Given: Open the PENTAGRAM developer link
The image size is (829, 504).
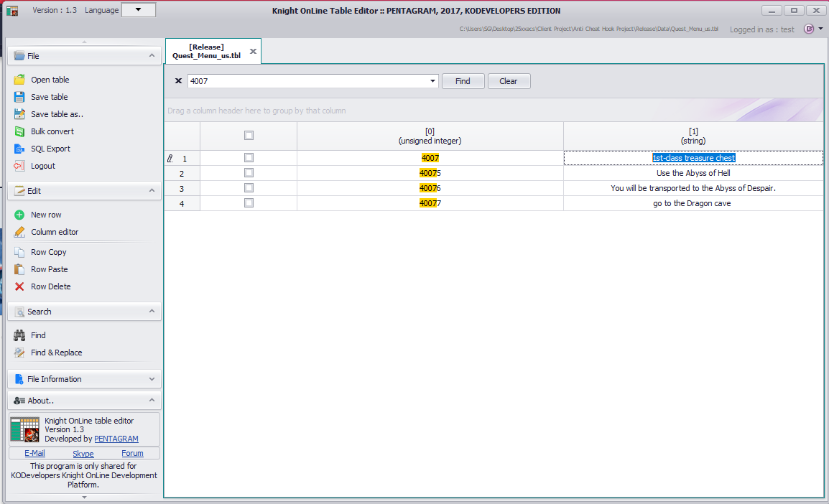Looking at the screenshot, I should coord(116,439).
